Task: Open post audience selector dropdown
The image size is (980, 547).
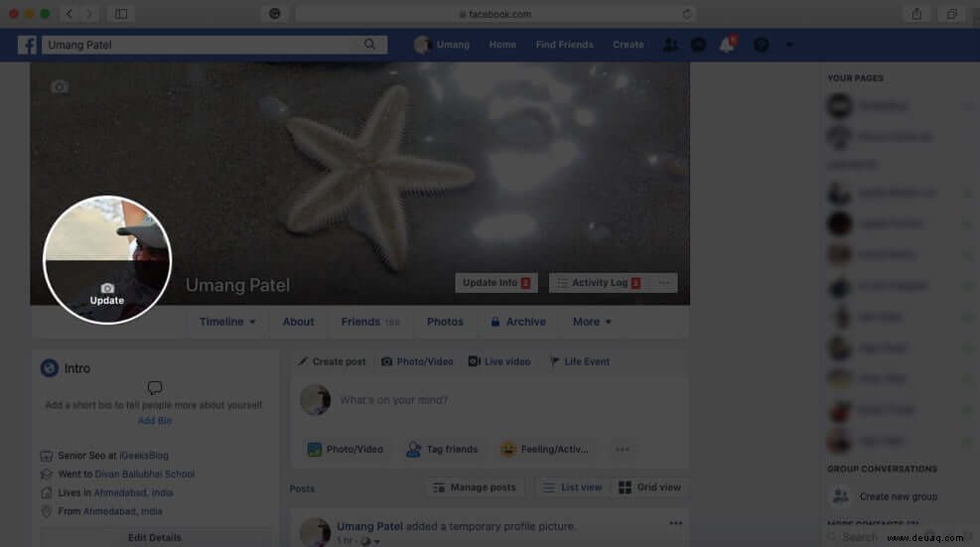Action: point(369,541)
